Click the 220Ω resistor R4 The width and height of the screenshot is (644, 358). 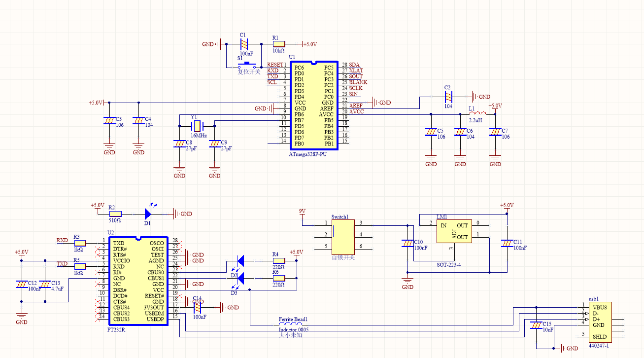pos(279,260)
